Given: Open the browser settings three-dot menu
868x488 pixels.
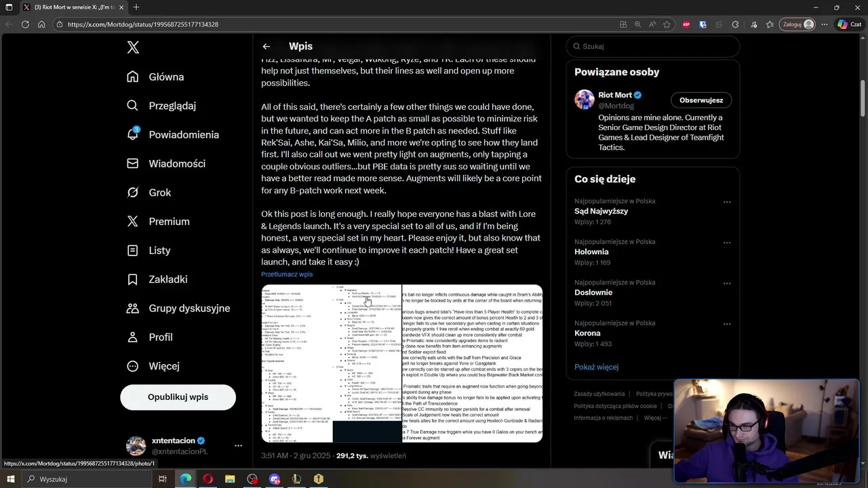Looking at the screenshot, I should pos(825,24).
